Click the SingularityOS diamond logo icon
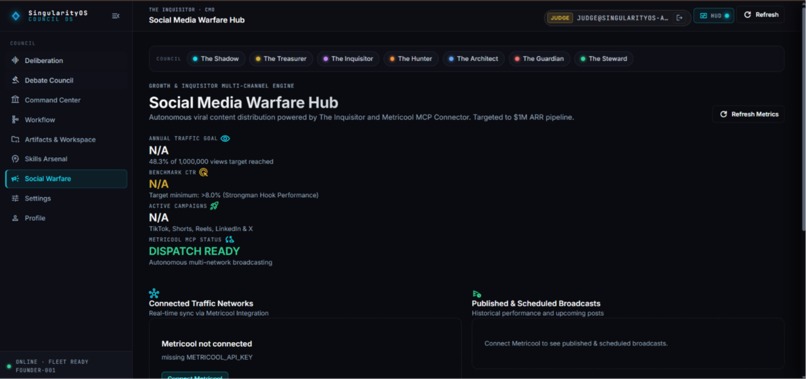The width and height of the screenshot is (806, 379). [x=16, y=16]
